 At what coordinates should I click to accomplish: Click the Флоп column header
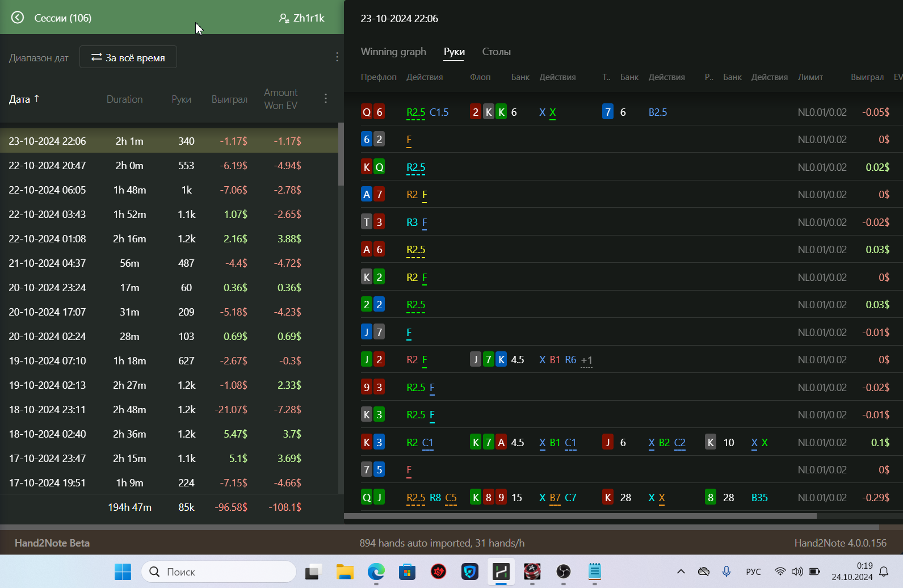[x=480, y=77]
